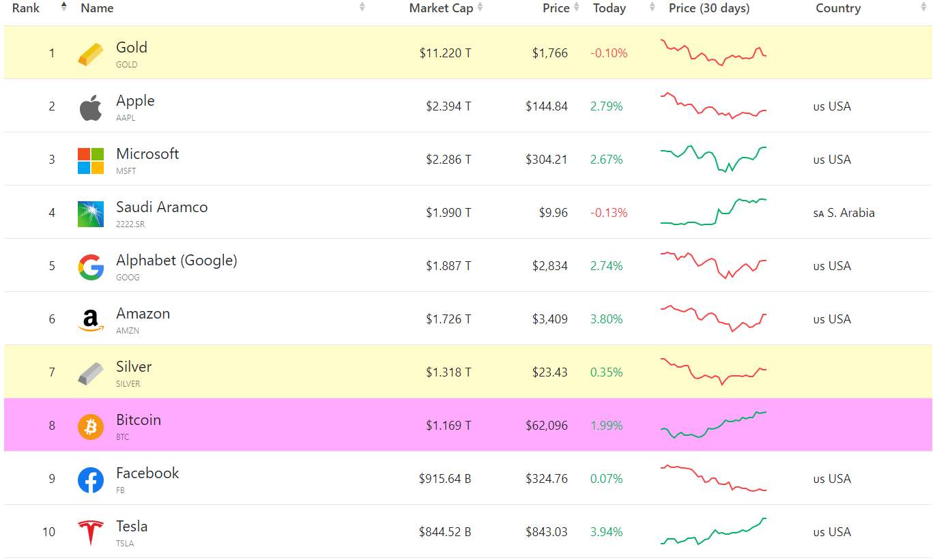This screenshot has height=560, width=933.
Task: Click Microsoft's 30-day price chart
Action: (x=713, y=159)
